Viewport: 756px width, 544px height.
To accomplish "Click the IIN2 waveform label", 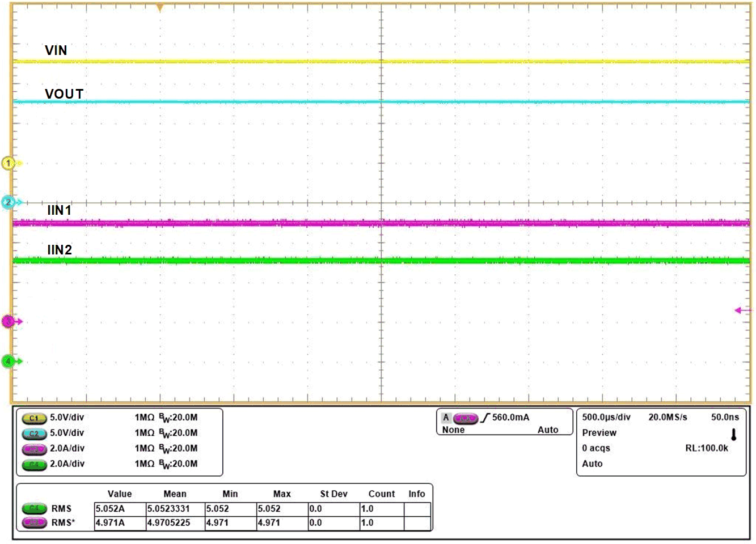I will 60,250.
